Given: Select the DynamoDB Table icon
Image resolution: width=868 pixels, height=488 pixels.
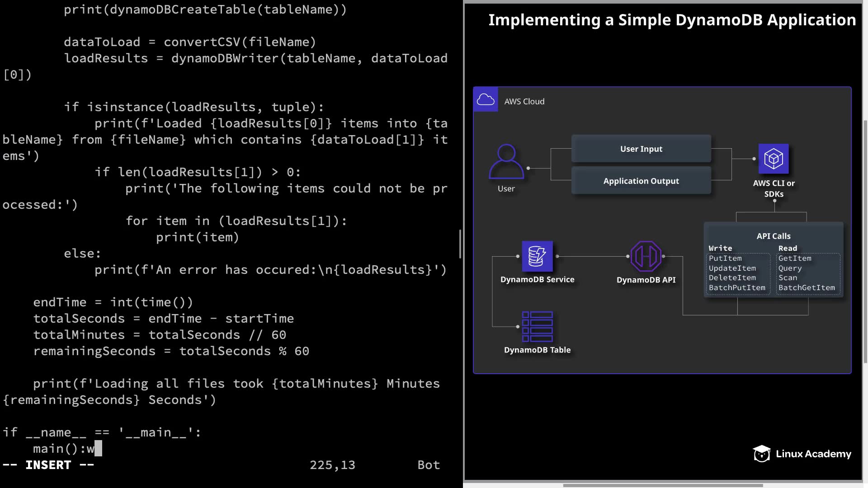Looking at the screenshot, I should coord(537,326).
